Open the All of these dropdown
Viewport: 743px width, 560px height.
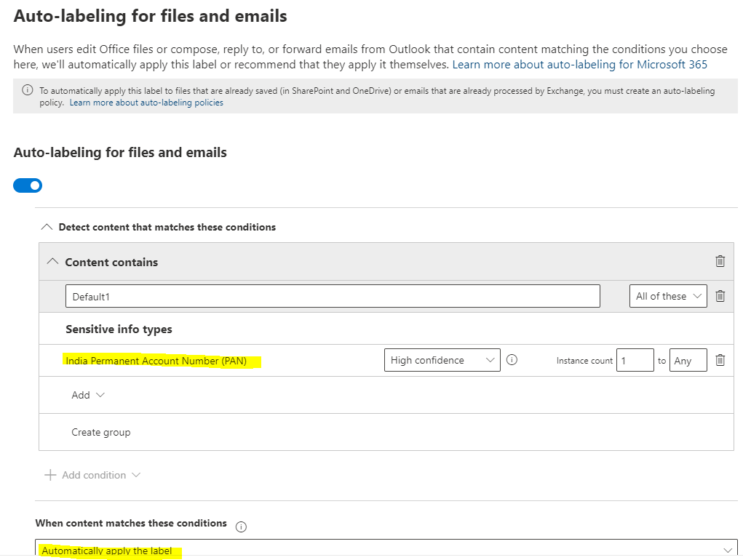click(668, 296)
